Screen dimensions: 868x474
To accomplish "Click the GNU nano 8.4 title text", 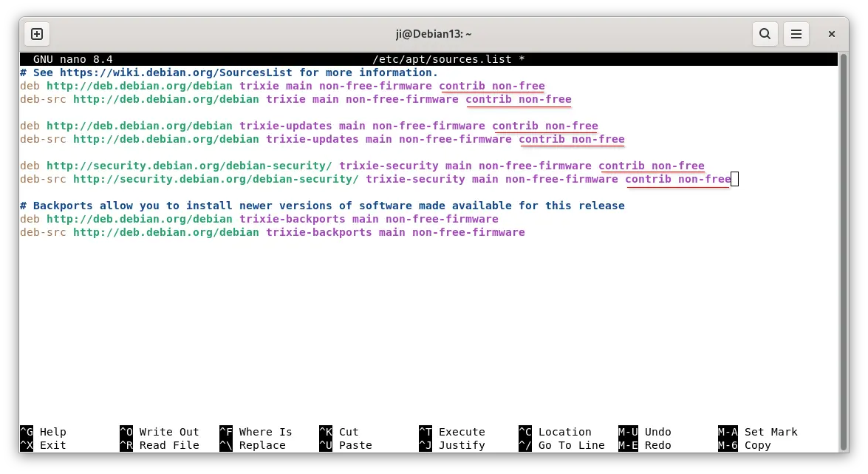I will pos(73,59).
